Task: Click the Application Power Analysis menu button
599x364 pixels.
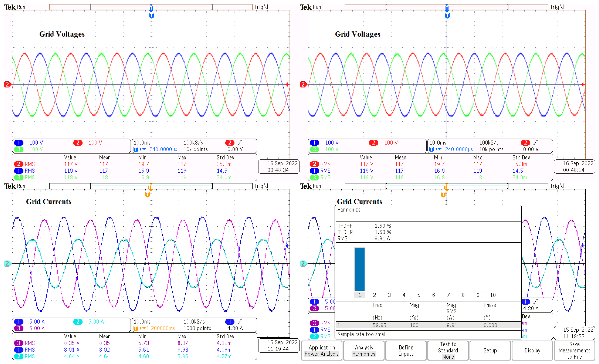Action: 321,350
